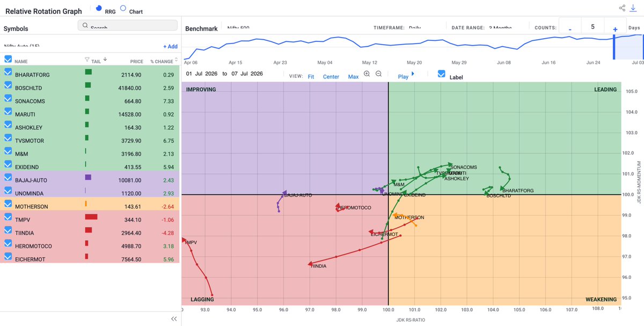Click the SONACOMS label on the graph

pyautogui.click(x=463, y=168)
